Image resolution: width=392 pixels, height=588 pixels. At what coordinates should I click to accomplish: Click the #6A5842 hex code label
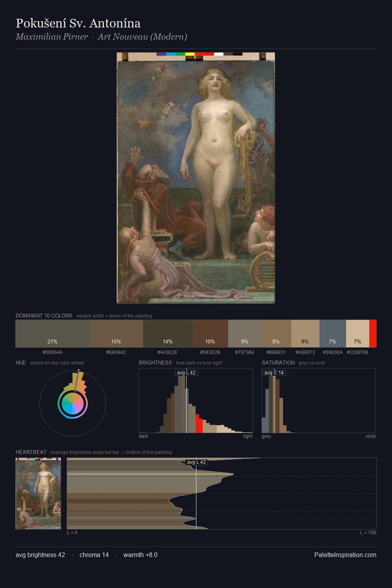(x=116, y=352)
